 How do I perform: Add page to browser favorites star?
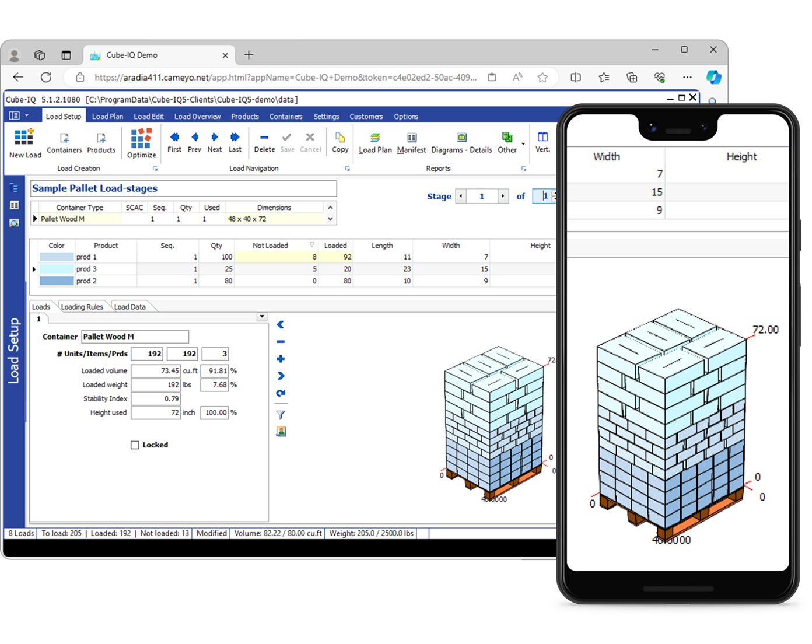coord(542,77)
